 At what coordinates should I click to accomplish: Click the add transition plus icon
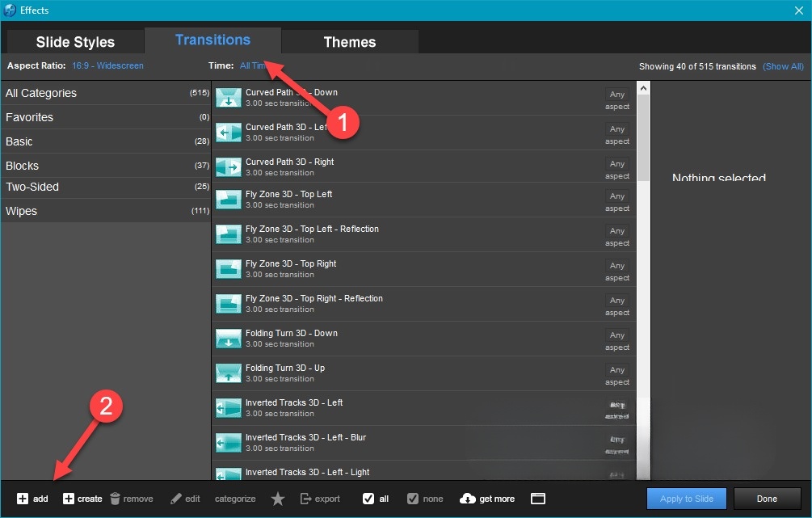click(23, 499)
